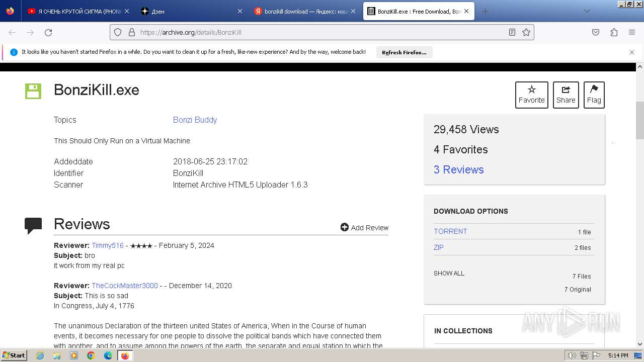Click the blue info icon in notification
Viewport: 644px width, 362px height.
tap(14, 52)
